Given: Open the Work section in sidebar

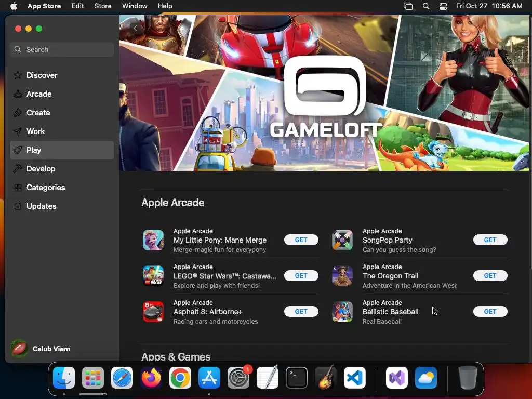Looking at the screenshot, I should tap(62, 131).
